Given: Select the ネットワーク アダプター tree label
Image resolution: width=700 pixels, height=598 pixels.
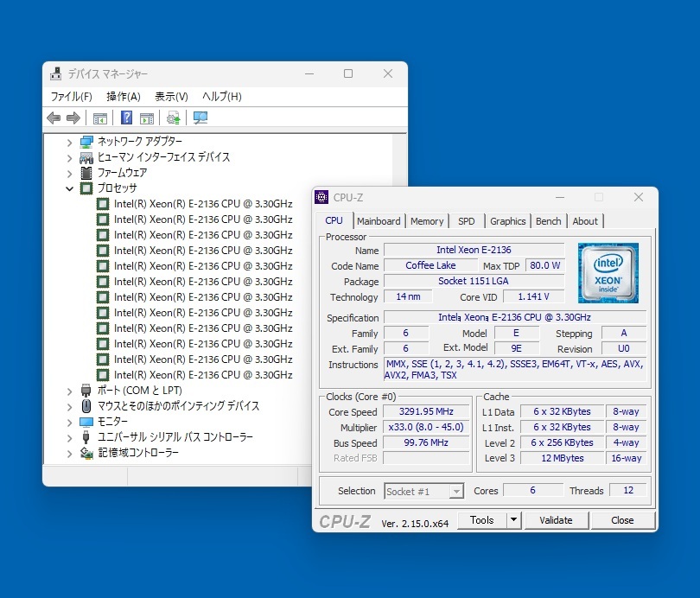Looking at the screenshot, I should [140, 142].
